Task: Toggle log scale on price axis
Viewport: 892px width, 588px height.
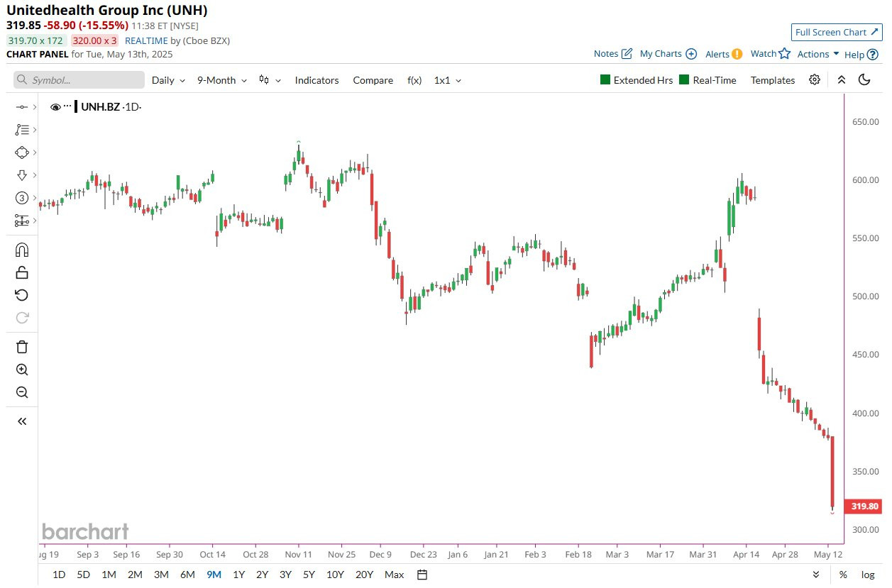Action: coord(868,575)
